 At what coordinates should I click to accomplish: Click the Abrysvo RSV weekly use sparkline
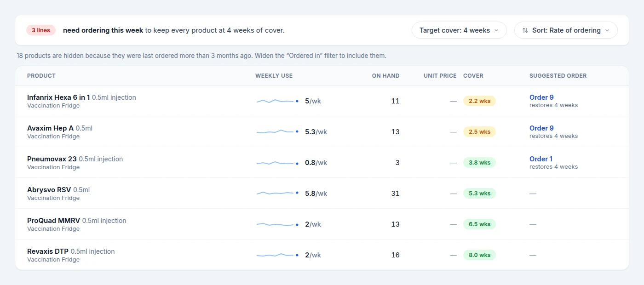pos(277,194)
